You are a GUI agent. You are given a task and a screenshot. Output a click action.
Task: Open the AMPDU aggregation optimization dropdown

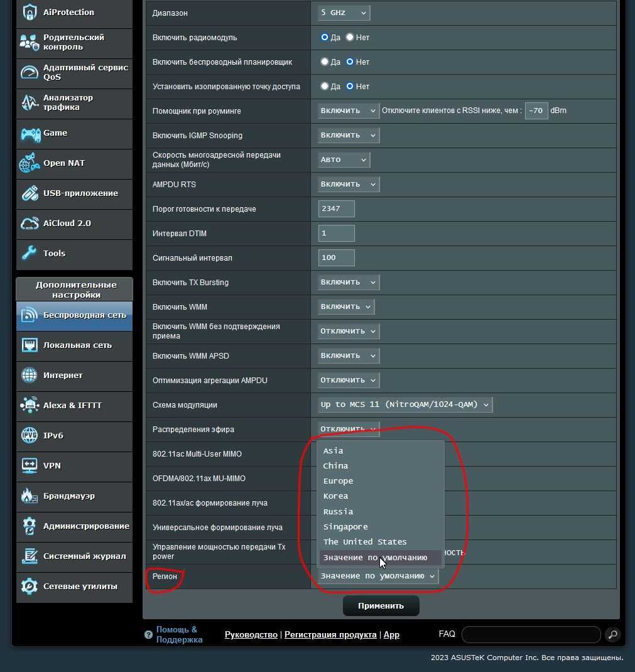349,380
